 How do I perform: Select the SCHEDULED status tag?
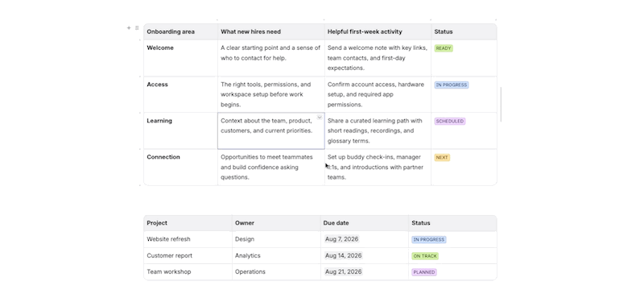[x=450, y=121]
